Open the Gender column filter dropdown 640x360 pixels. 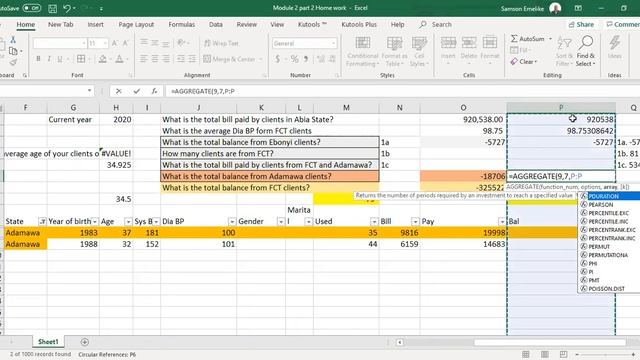(x=281, y=221)
